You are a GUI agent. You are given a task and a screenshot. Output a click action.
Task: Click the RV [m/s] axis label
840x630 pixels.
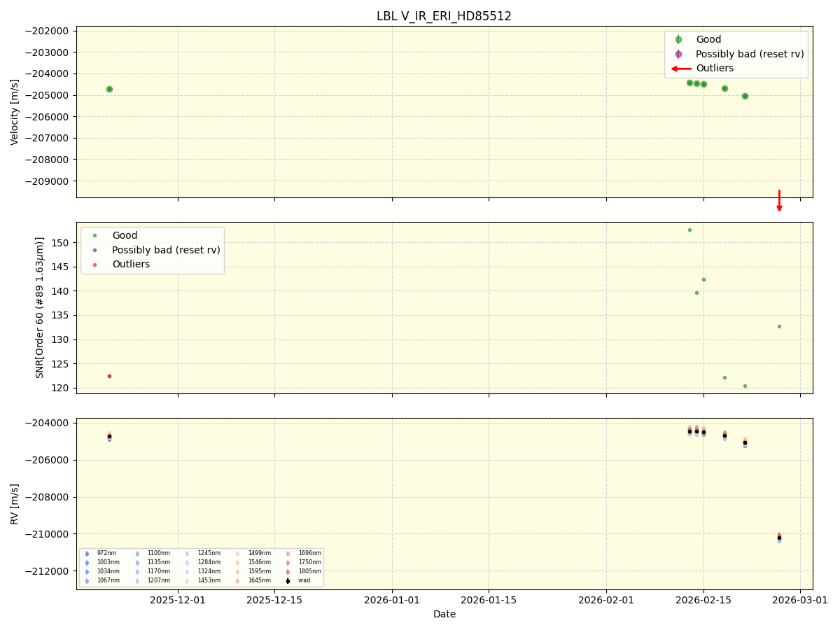tap(15, 504)
